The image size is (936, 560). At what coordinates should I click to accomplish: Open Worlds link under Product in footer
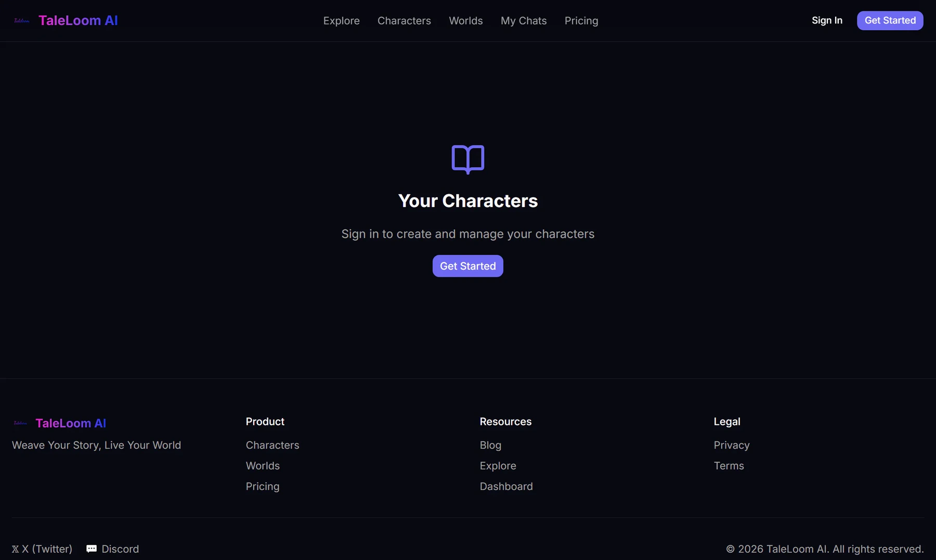(x=263, y=466)
